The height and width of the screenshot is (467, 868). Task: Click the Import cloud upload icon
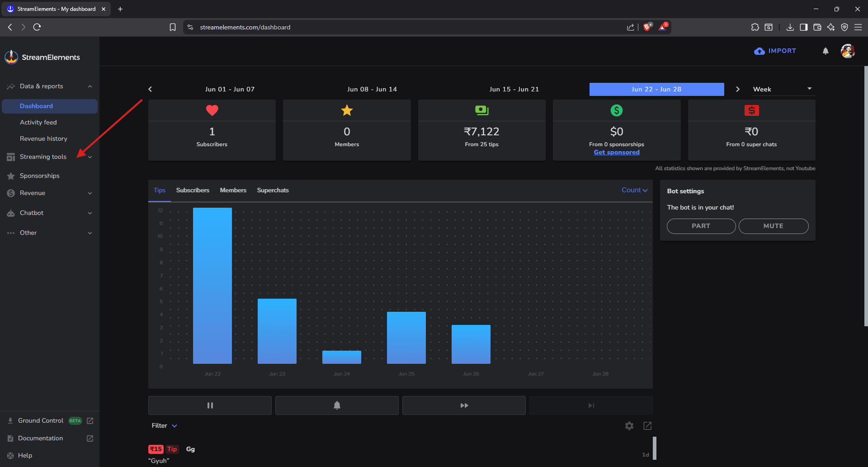click(759, 51)
